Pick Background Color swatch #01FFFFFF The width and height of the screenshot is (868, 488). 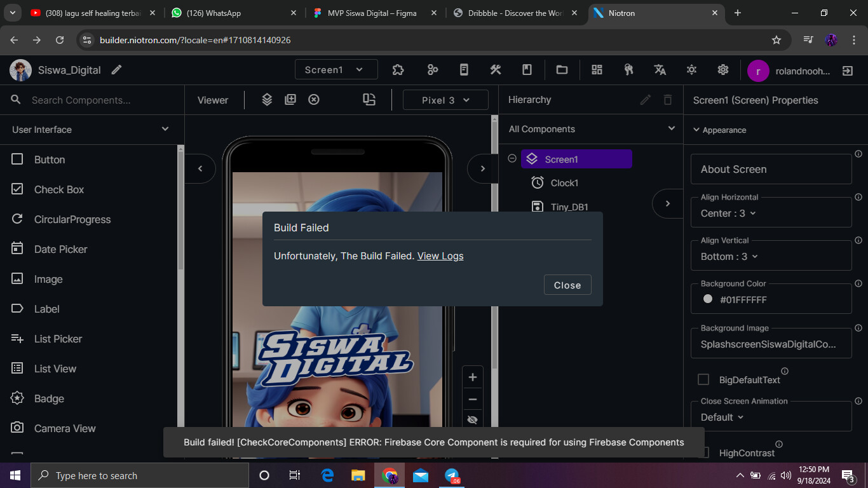tap(708, 299)
